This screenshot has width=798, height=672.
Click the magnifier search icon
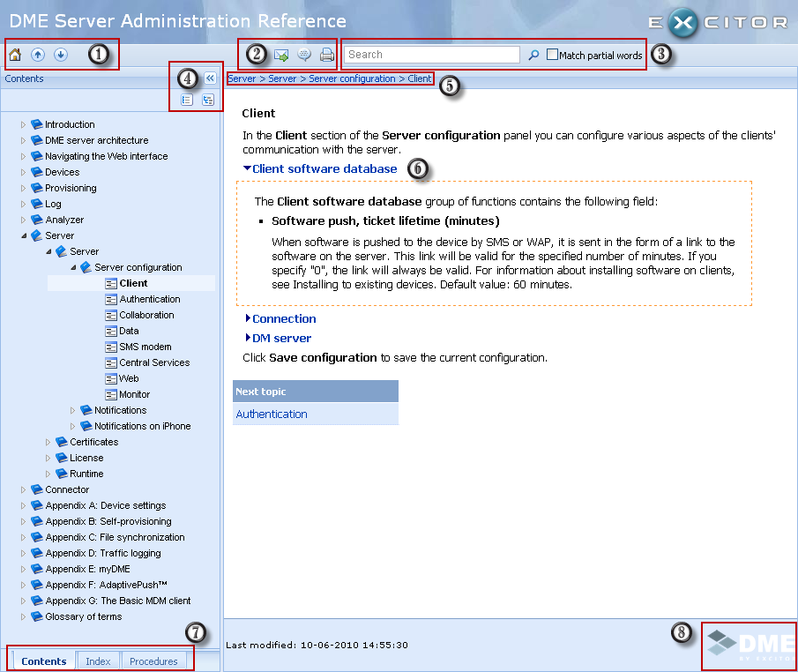[533, 56]
